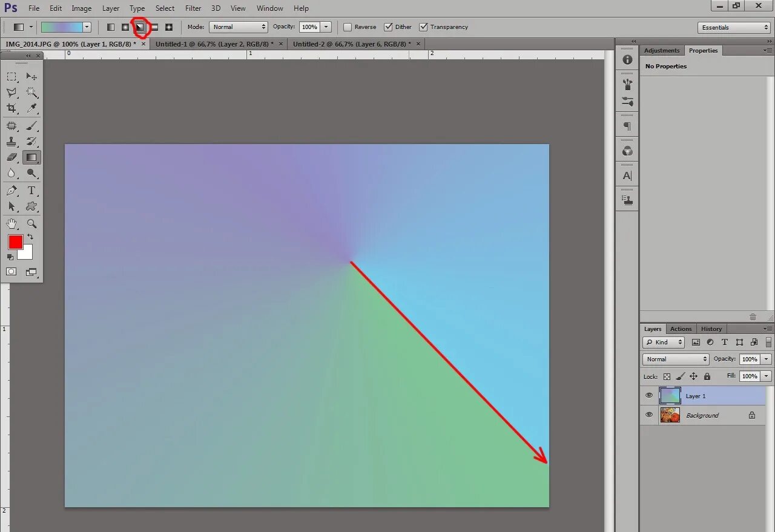Toggle pixel layers filter

click(x=696, y=343)
